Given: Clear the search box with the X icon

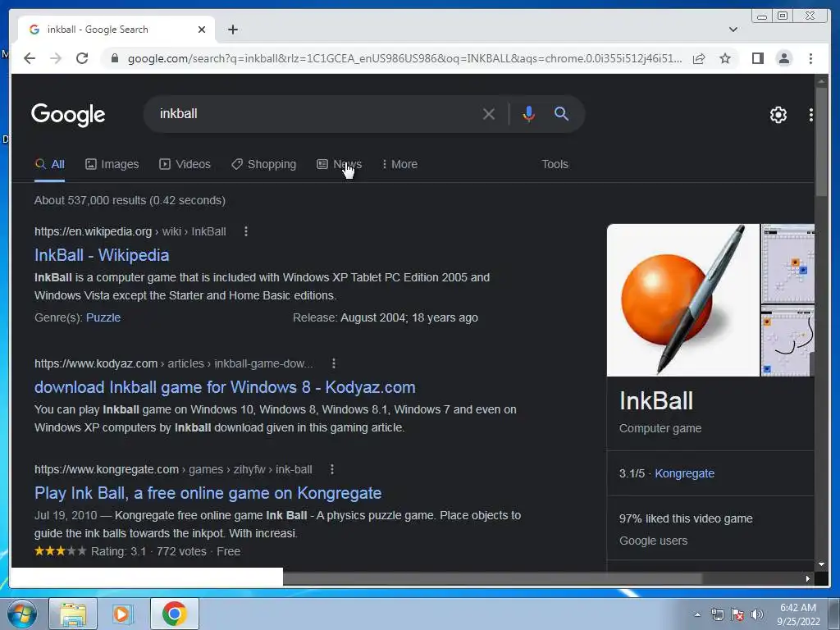Looking at the screenshot, I should [489, 113].
